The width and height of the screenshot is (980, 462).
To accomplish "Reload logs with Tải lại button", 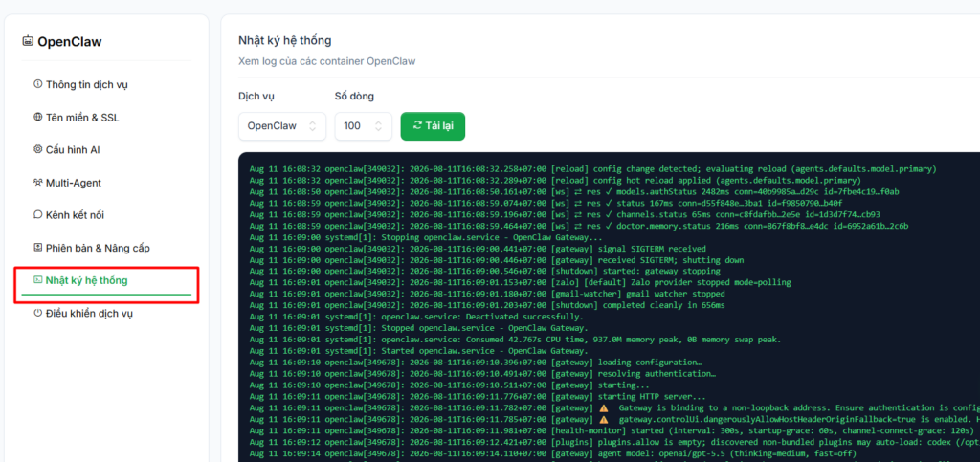I will click(433, 126).
